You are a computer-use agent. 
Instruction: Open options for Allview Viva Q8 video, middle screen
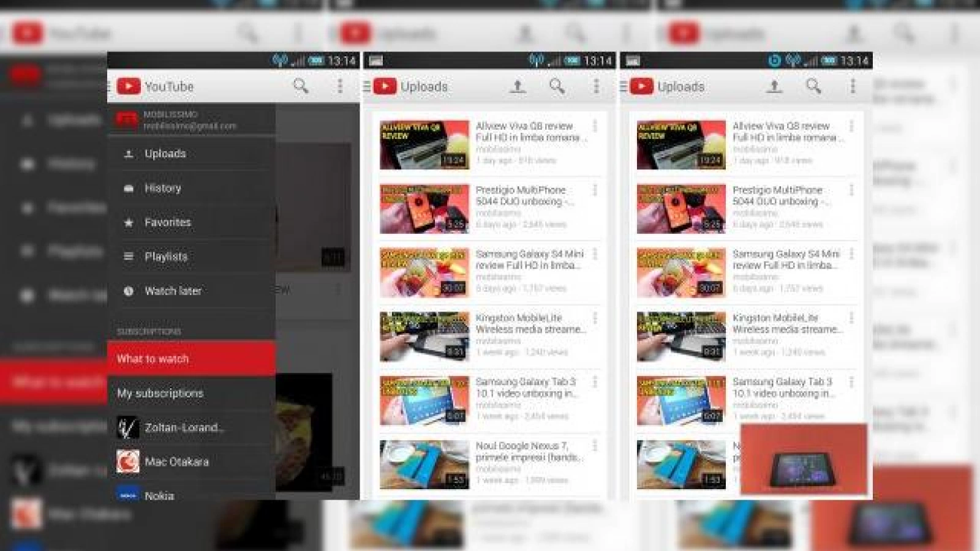(595, 126)
